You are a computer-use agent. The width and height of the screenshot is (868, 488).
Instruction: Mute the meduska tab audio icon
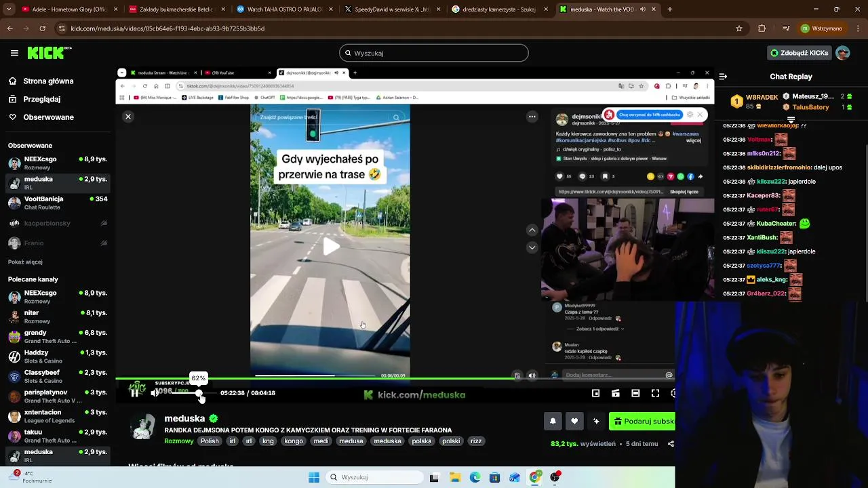(642, 9)
